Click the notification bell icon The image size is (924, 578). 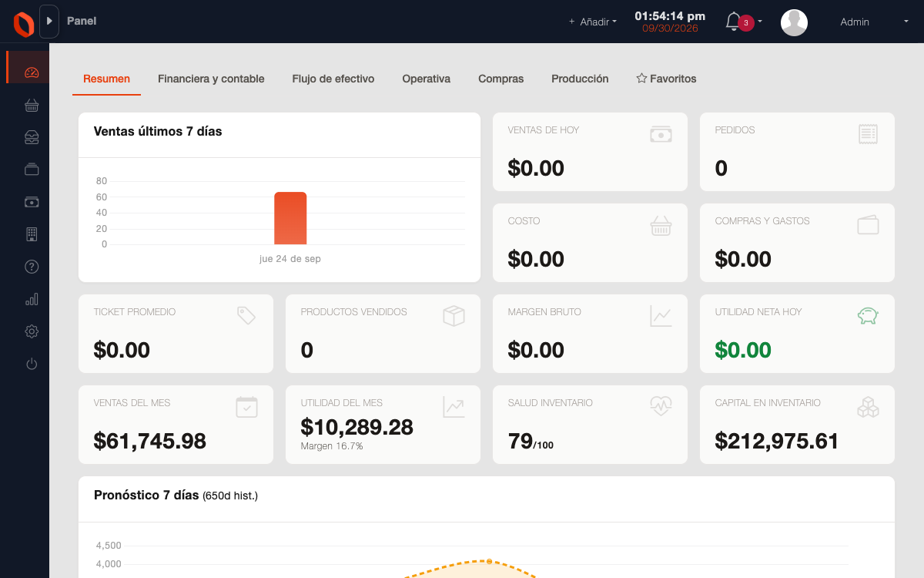tap(733, 22)
